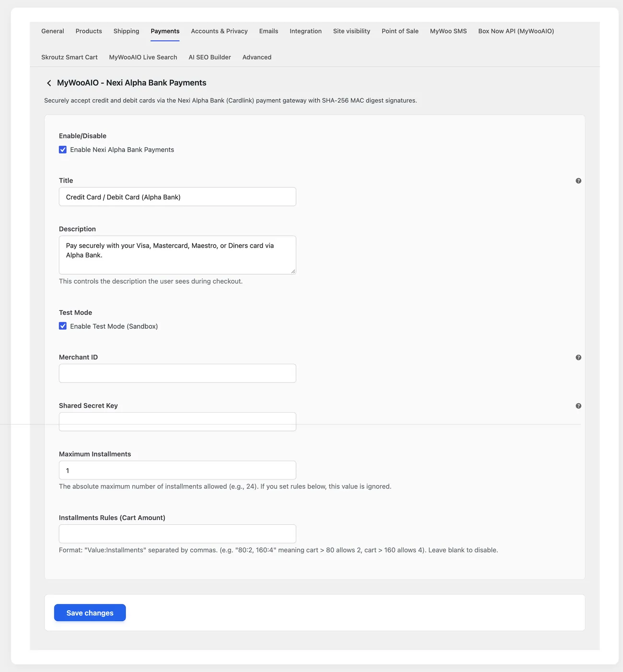Focus the Installments Rules (Cart Amount) field
The width and height of the screenshot is (623, 672).
click(x=177, y=534)
